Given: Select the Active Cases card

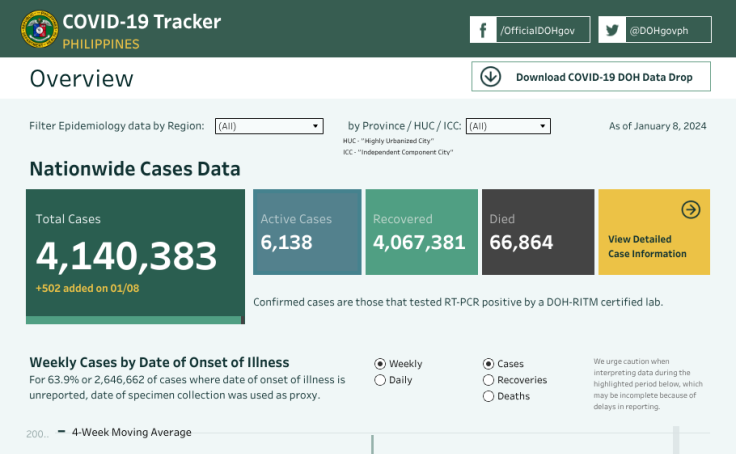Looking at the screenshot, I should click(307, 232).
